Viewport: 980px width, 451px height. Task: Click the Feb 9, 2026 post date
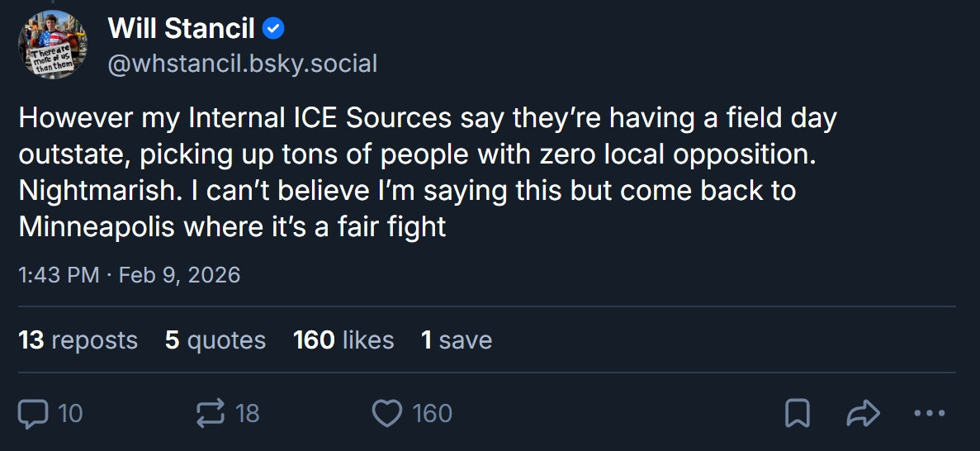[x=179, y=274]
